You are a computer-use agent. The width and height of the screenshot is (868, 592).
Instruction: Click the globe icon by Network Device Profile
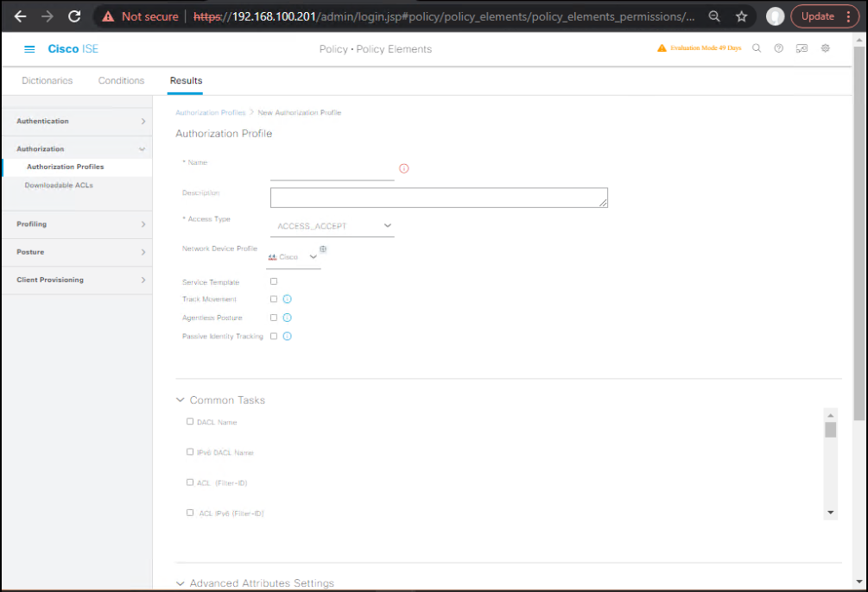click(x=323, y=249)
